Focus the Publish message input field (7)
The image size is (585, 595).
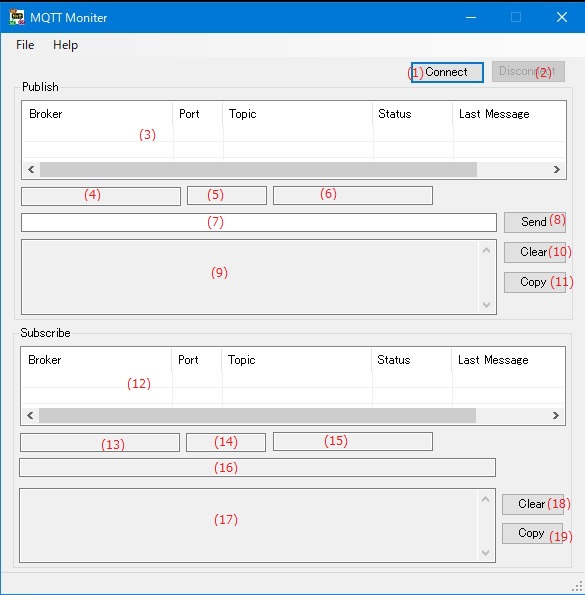point(259,222)
